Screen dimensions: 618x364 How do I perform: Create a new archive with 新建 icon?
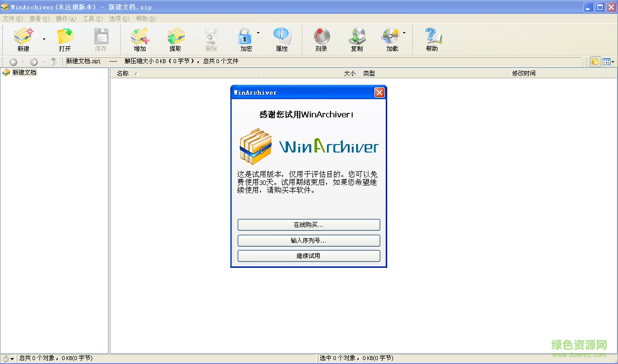23,39
